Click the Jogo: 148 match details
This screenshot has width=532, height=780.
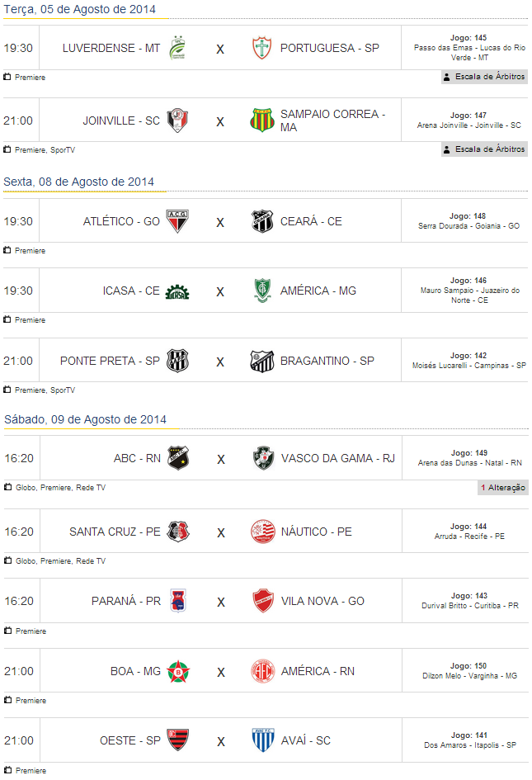coord(468,216)
